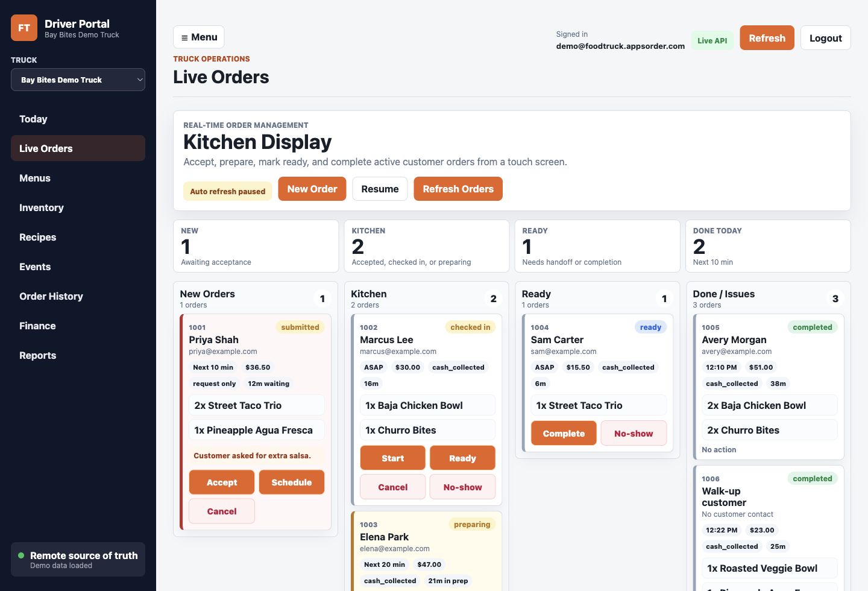Click completed badge on order 1005
868x591 pixels.
(x=813, y=327)
